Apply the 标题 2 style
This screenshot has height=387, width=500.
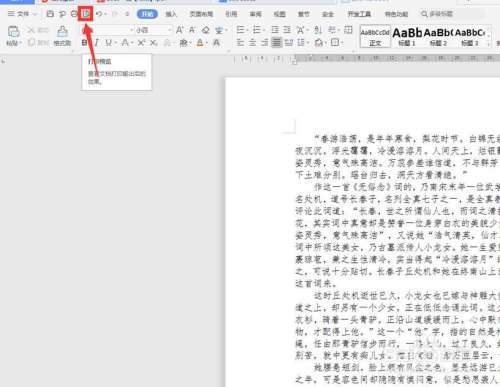pos(438,36)
